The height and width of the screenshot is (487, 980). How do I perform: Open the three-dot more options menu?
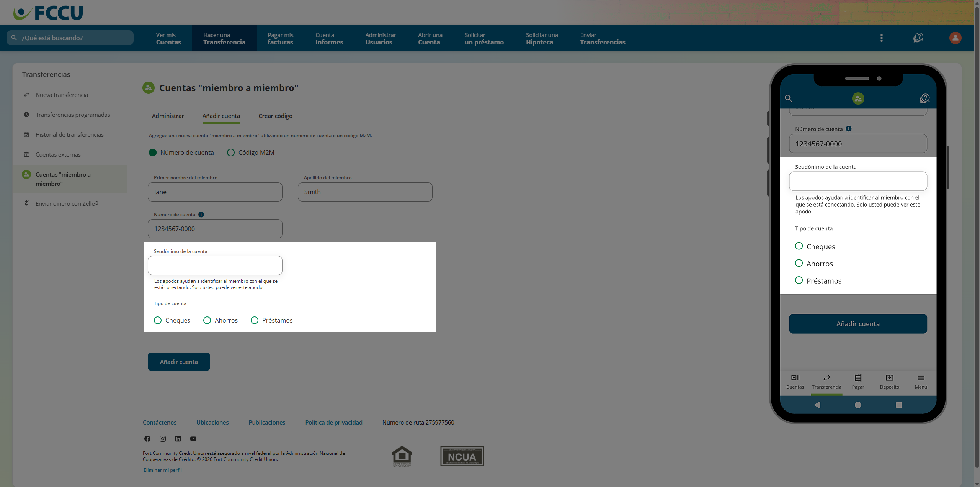pyautogui.click(x=881, y=38)
